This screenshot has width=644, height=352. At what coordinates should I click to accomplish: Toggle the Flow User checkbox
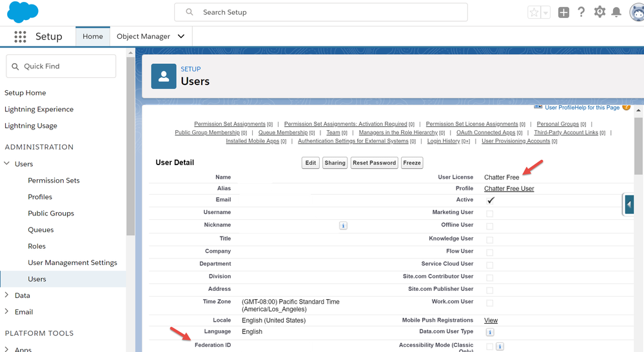click(489, 253)
